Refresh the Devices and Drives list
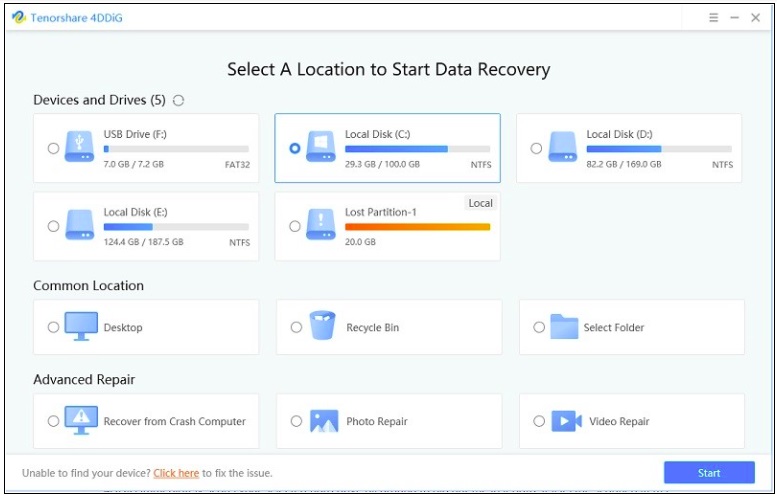777x497 pixels. [178, 101]
